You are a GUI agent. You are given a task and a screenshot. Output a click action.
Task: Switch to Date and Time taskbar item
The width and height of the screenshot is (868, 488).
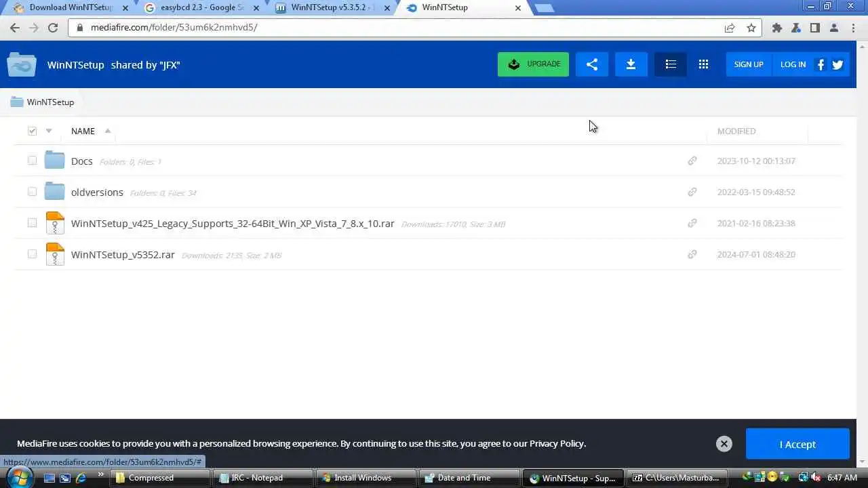(469, 478)
